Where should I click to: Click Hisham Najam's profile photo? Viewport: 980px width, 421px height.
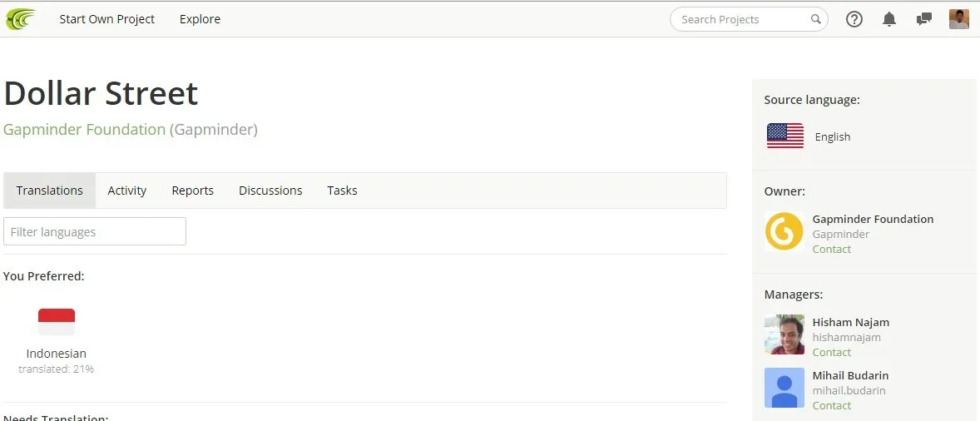[x=784, y=334]
